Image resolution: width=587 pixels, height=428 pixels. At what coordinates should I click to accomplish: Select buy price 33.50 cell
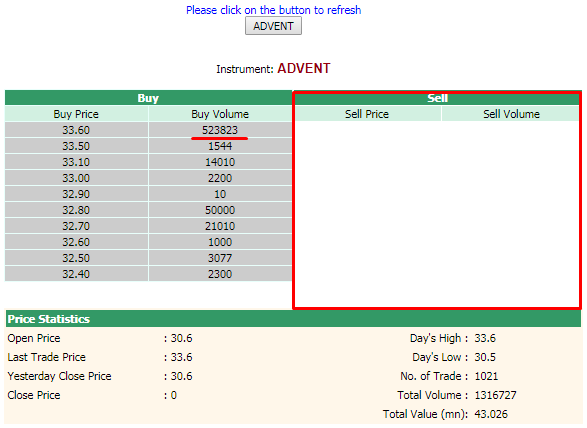76,146
